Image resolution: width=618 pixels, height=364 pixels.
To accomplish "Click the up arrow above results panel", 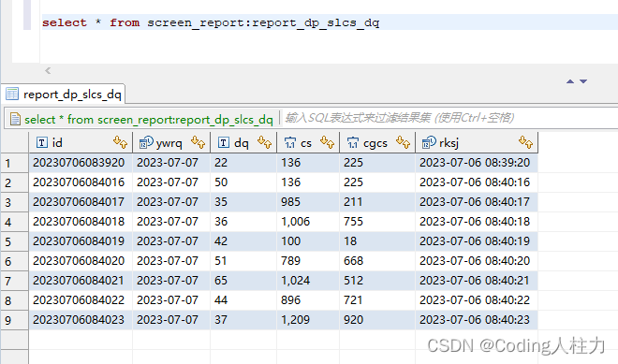I will point(570,81).
